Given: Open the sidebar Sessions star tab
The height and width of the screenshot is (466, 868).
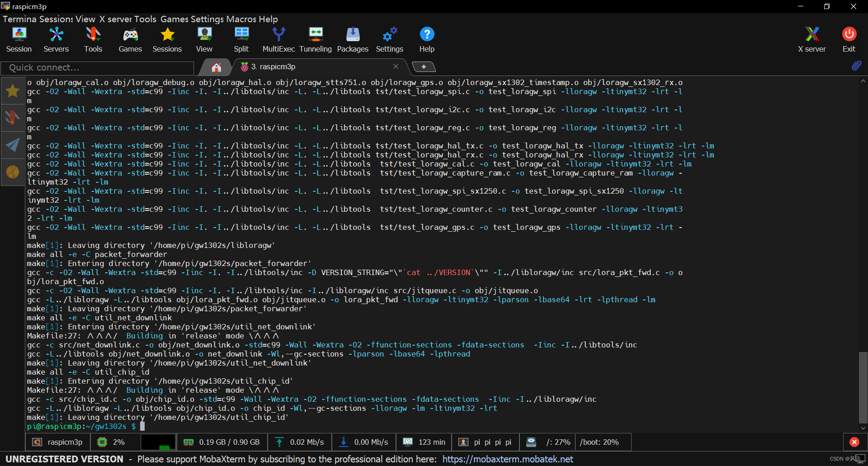Looking at the screenshot, I should click(13, 91).
